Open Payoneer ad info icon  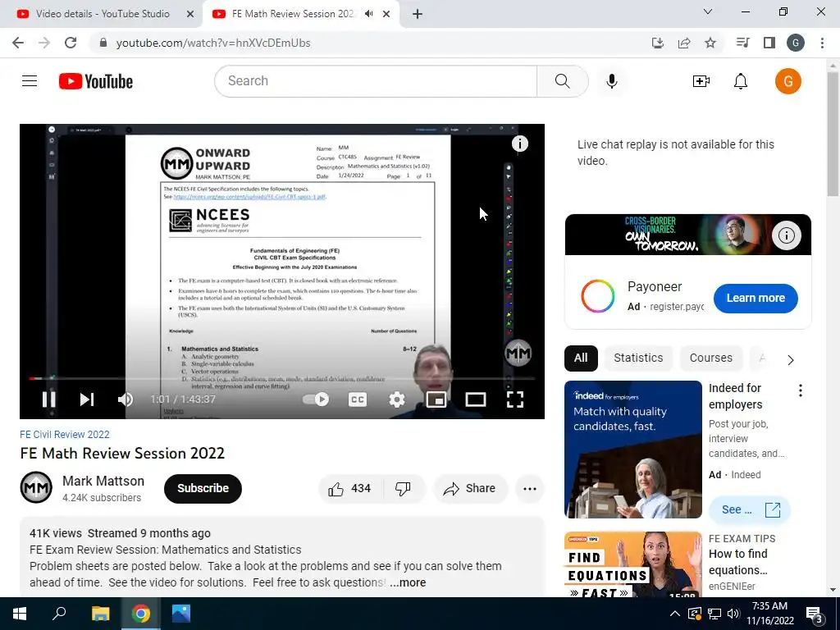(x=786, y=235)
